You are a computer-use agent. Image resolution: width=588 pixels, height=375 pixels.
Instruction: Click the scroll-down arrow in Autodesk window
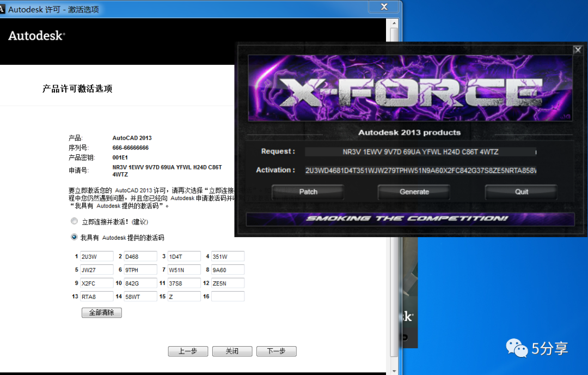[394, 370]
